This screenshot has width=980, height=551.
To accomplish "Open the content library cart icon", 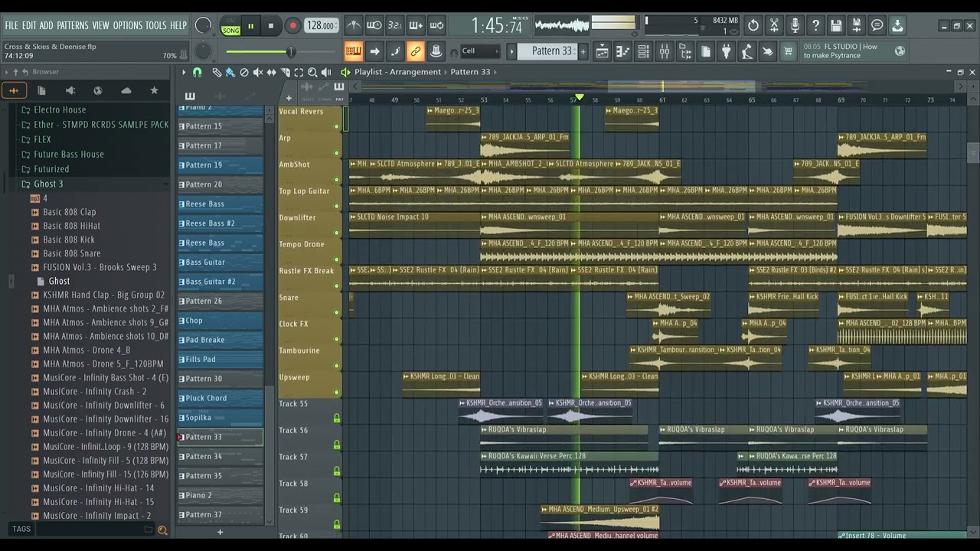I will point(788,52).
